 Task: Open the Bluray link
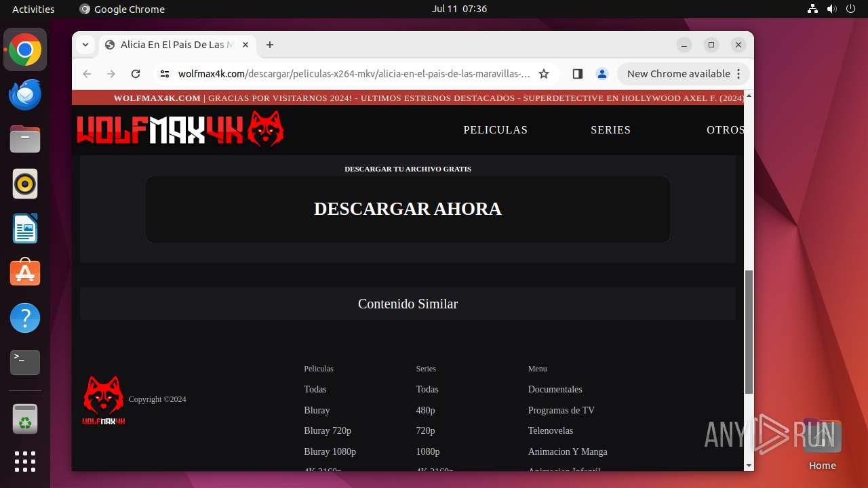click(317, 410)
